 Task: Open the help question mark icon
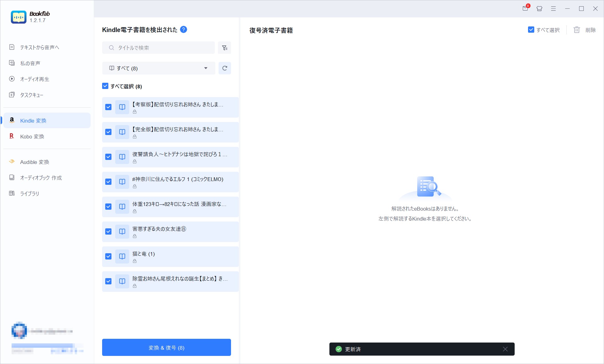click(x=184, y=30)
